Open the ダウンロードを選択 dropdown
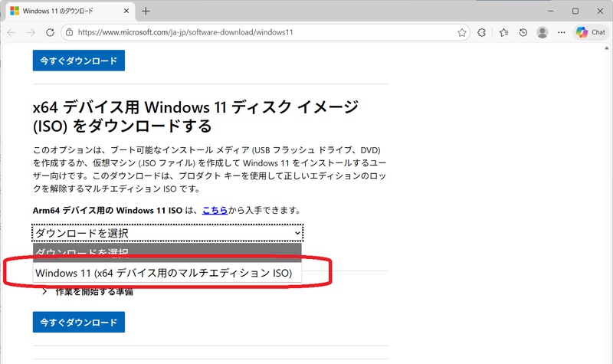Image resolution: width=613 pixels, height=364 pixels. pos(167,233)
